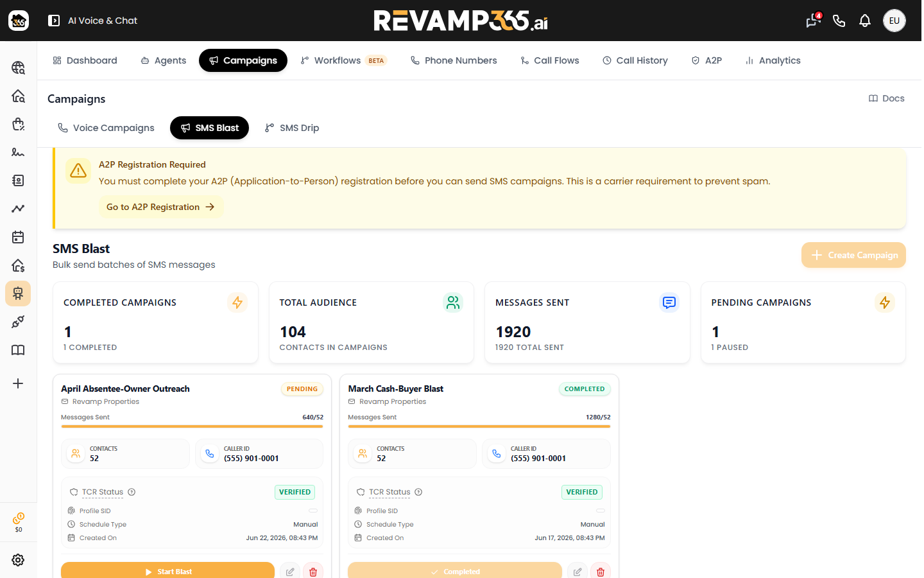Open the house search sidebar icon
This screenshot has height=578, width=924.
coord(18,96)
